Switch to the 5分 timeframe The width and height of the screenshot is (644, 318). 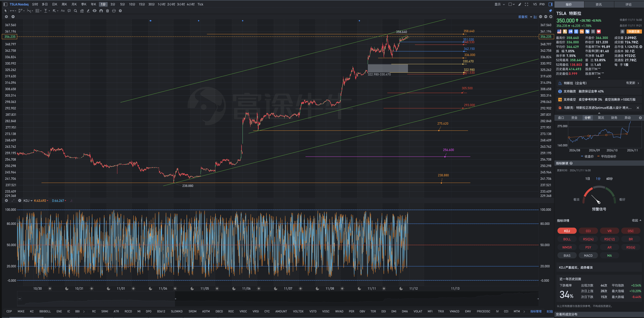(x=122, y=4)
